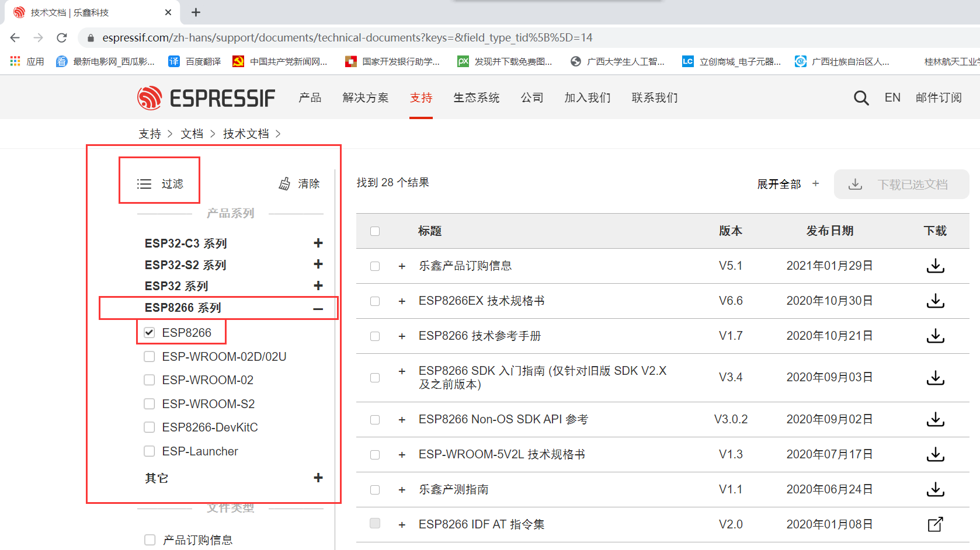Click the Espressif logo
The image size is (980, 550).
click(x=206, y=98)
